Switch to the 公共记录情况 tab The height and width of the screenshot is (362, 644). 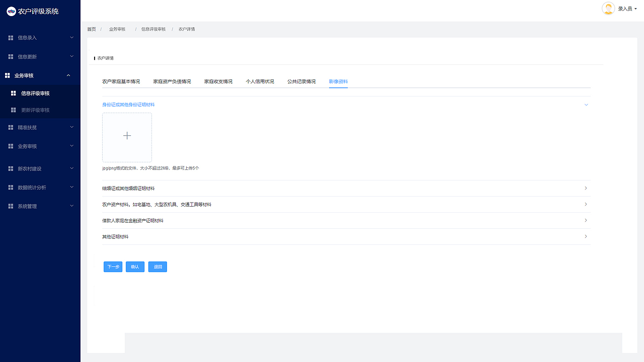pyautogui.click(x=302, y=81)
